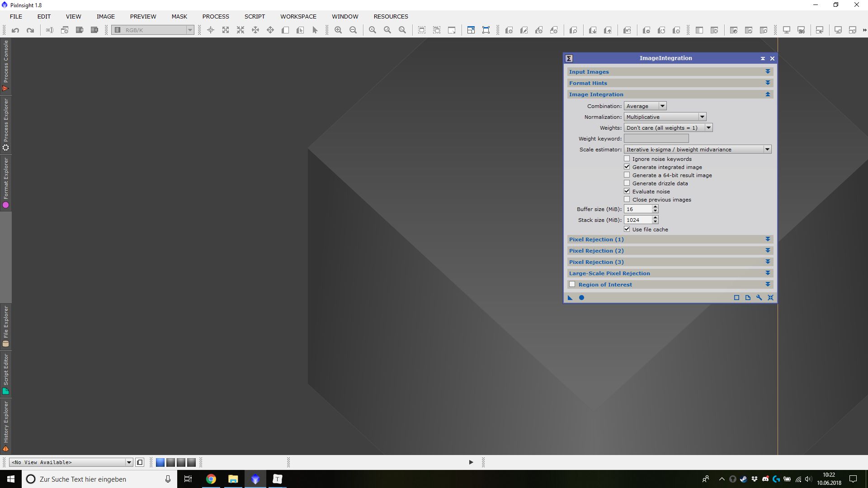
Task: Open the Scale estimator dropdown
Action: pos(698,149)
